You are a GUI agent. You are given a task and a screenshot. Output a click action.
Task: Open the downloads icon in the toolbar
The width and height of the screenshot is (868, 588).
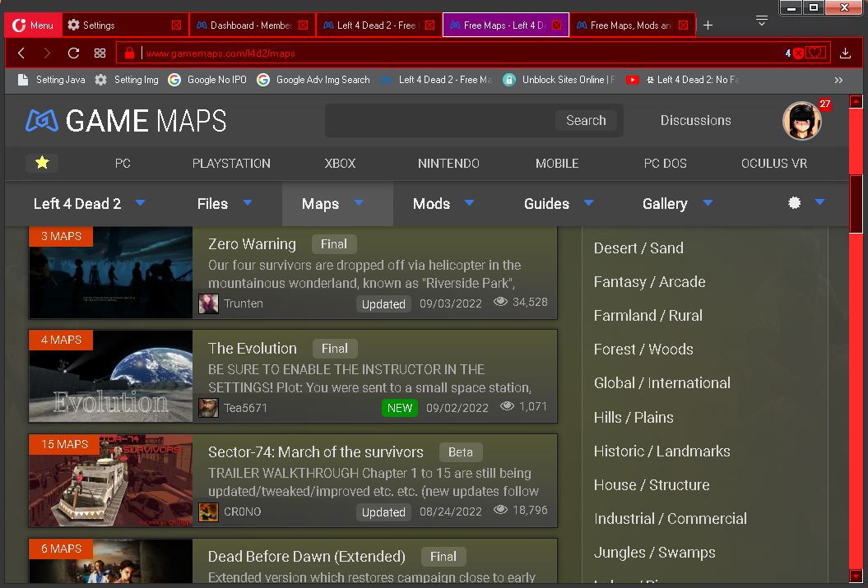[845, 53]
